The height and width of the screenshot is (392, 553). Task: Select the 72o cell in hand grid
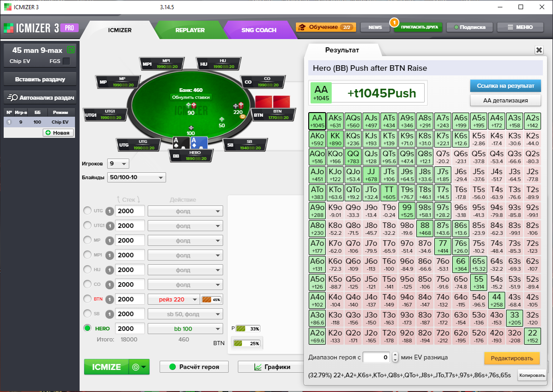pos(443,336)
